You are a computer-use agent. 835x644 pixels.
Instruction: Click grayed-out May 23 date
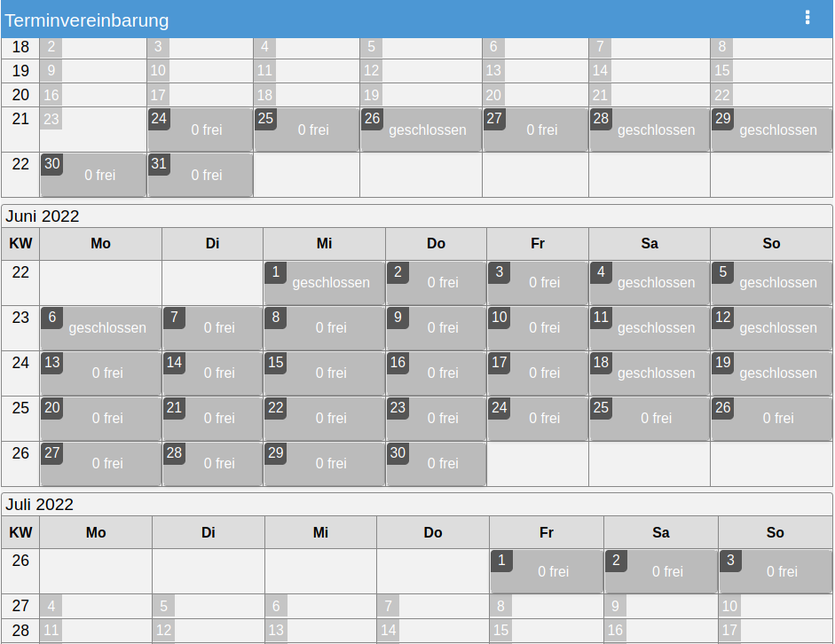click(51, 119)
